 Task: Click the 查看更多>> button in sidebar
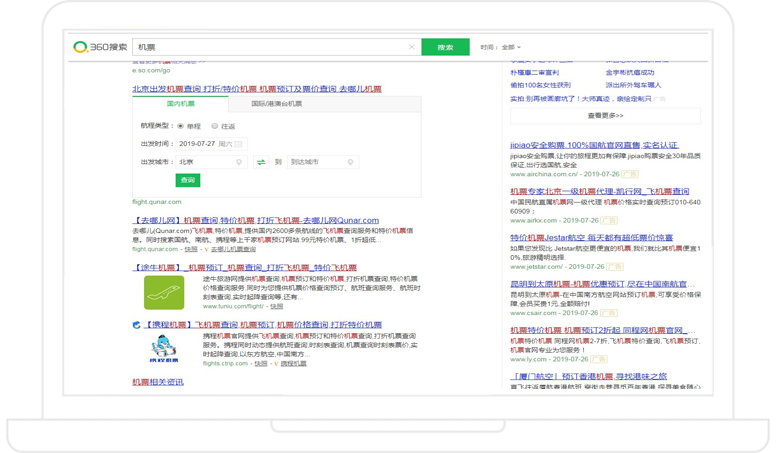coord(605,115)
